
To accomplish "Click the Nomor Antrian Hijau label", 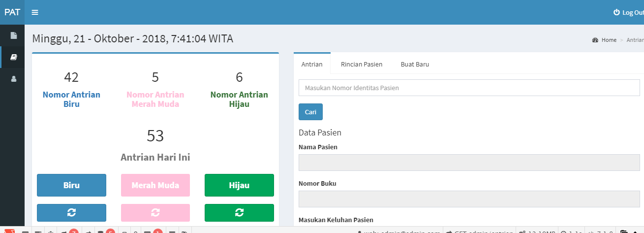I will (x=239, y=100).
